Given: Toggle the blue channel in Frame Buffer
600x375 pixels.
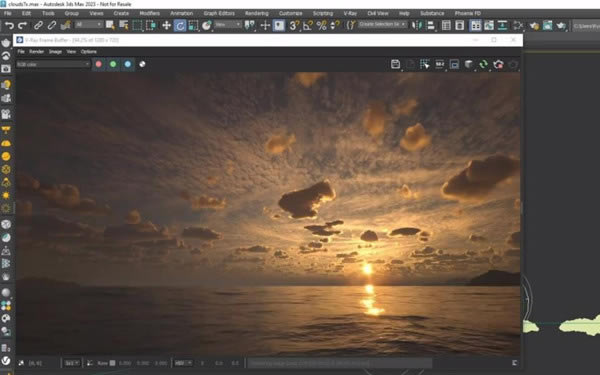Looking at the screenshot, I should pyautogui.click(x=128, y=64).
